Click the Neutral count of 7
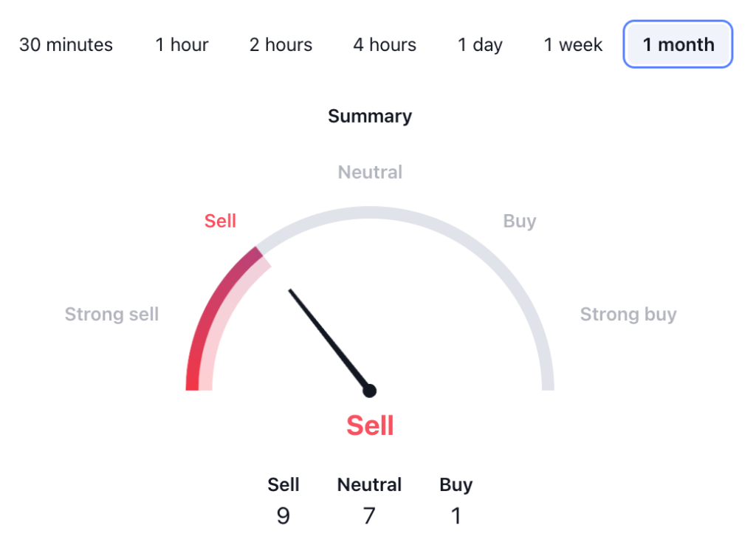 pyautogui.click(x=369, y=515)
